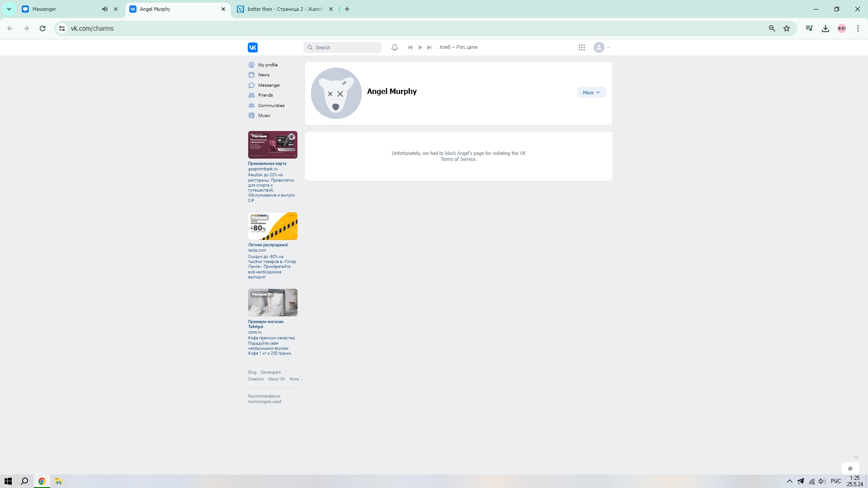Go to Communities in sidebar
The image size is (868, 488).
click(271, 106)
